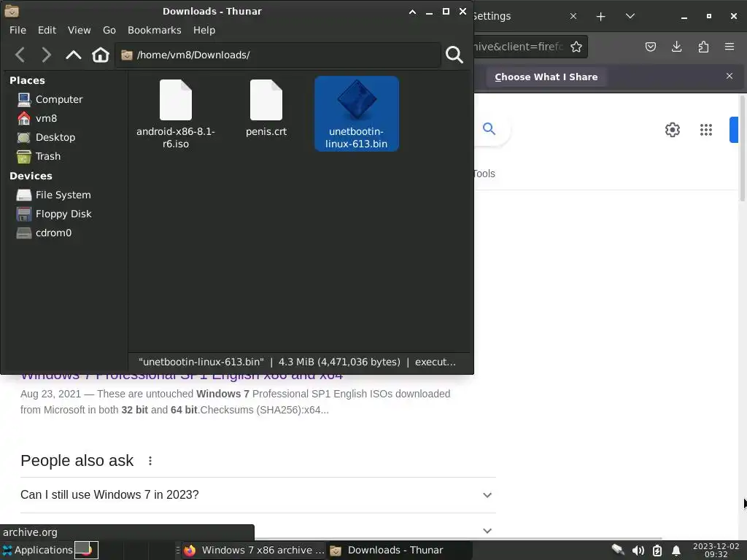Open parent folder with the up arrow
The image size is (747, 560).
[74, 55]
